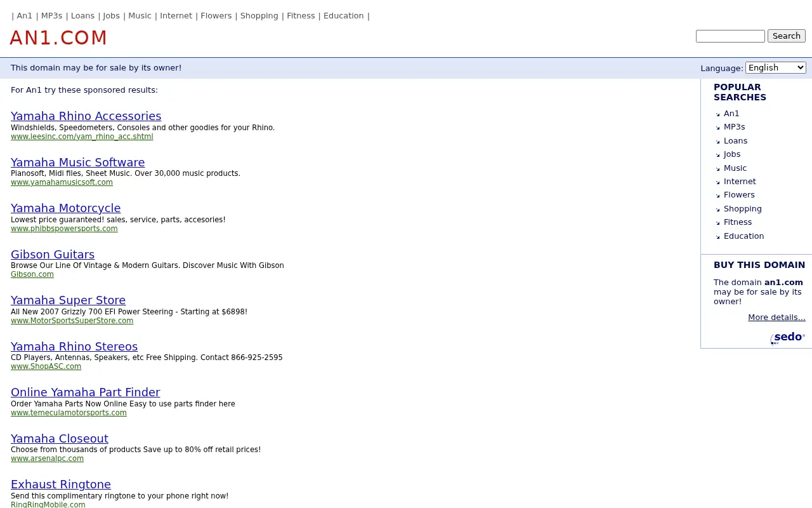
Task: Open the Yamaha Rhino Stereos result
Action: 74,346
